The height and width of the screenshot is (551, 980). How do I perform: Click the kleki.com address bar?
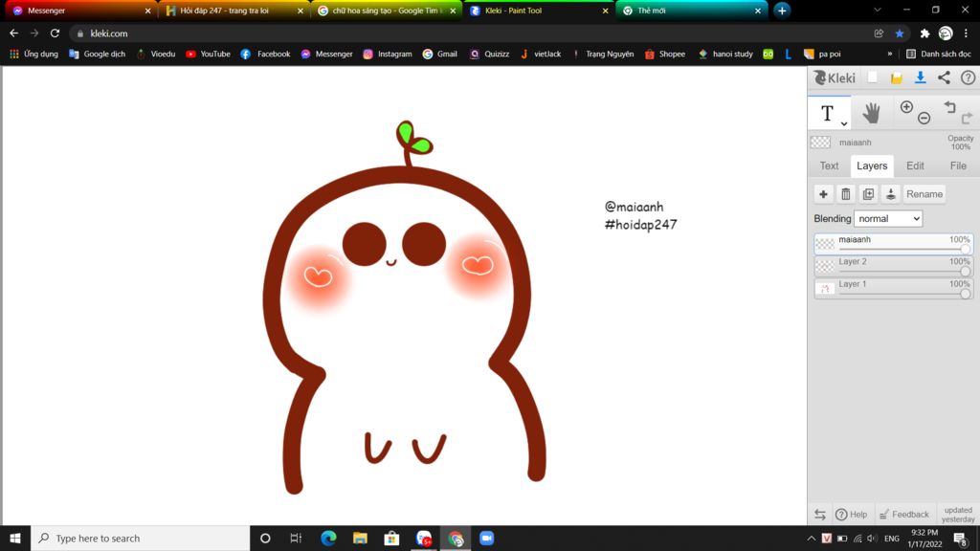point(469,33)
